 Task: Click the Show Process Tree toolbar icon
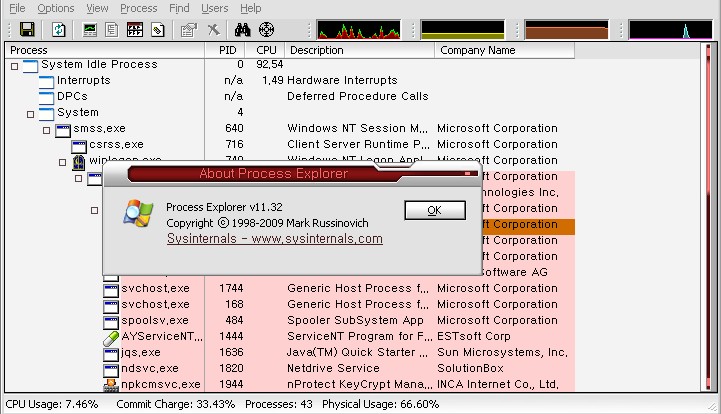[112, 30]
